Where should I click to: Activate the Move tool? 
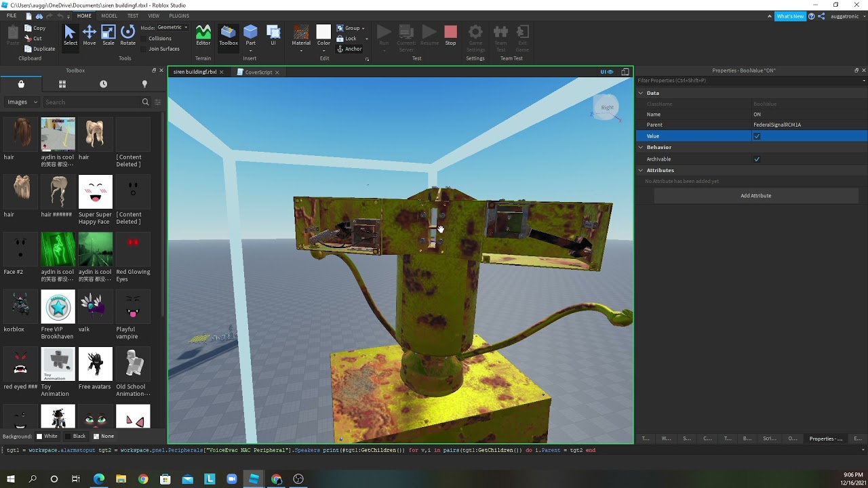point(89,35)
